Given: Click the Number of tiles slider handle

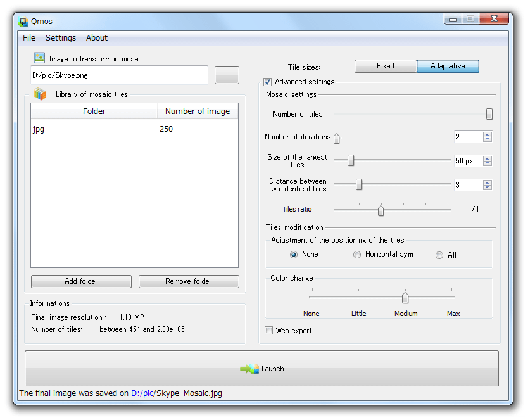Looking at the screenshot, I should click(489, 114).
